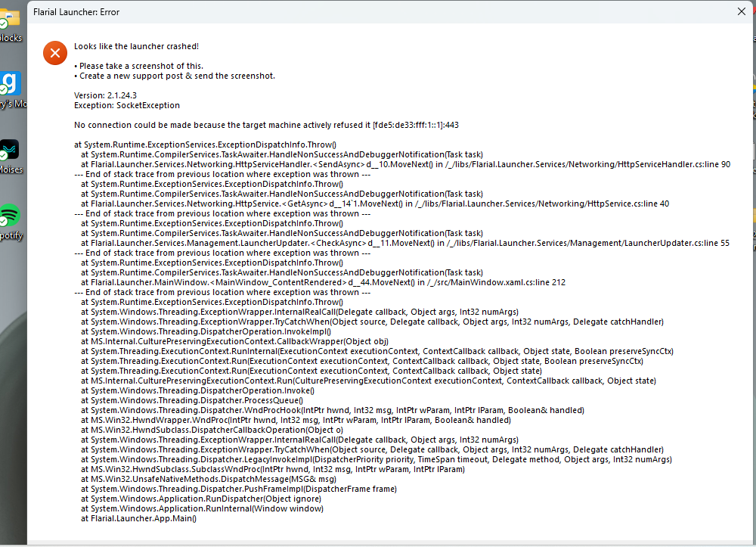Click the "Dispatcher.WndProcHook" stack line
The height and width of the screenshot is (547, 756).
pos(333,411)
